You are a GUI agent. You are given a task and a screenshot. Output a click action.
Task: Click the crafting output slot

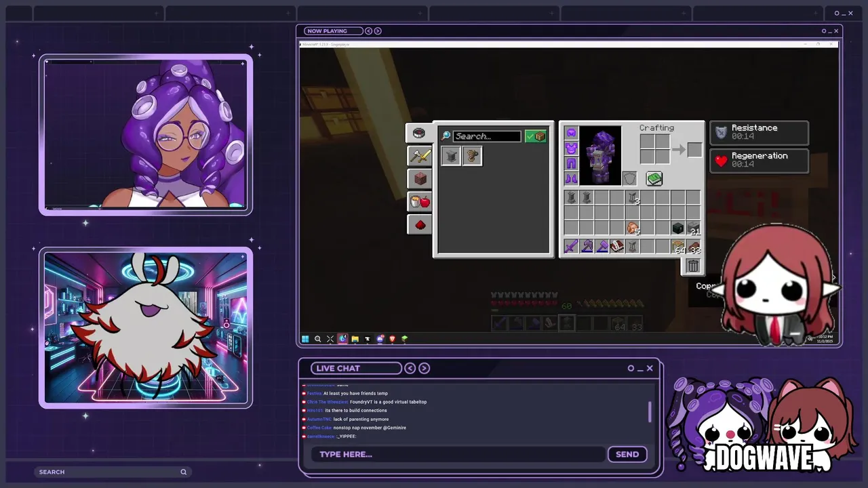(694, 149)
